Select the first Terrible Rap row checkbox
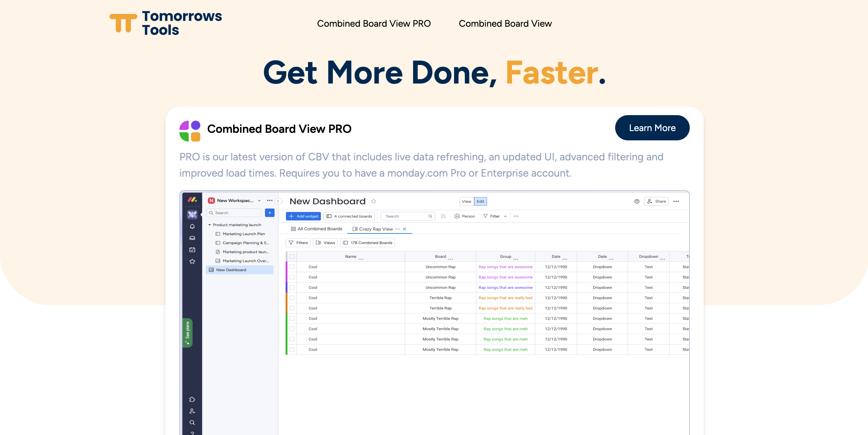The height and width of the screenshot is (435, 868). click(x=292, y=298)
